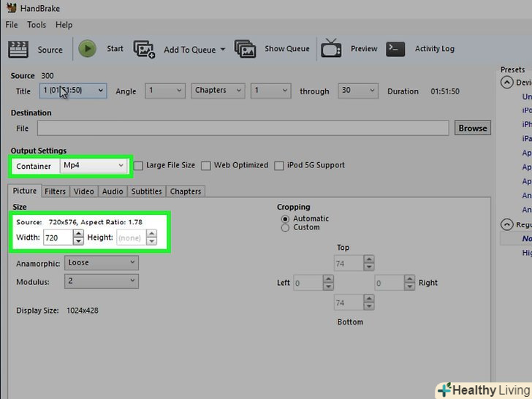Decrease Right crop with down arrow

pyautogui.click(x=409, y=286)
